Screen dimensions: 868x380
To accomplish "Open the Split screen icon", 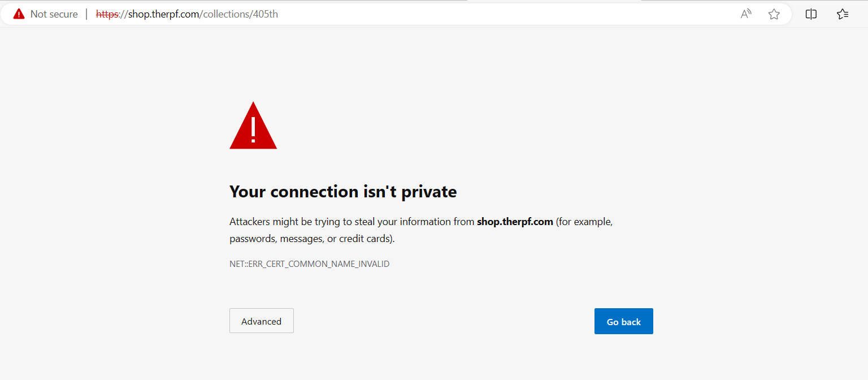I will tap(811, 14).
